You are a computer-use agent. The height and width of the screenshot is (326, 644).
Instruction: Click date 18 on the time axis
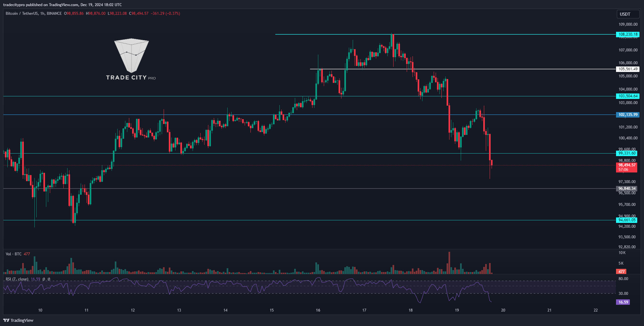pyautogui.click(x=411, y=310)
